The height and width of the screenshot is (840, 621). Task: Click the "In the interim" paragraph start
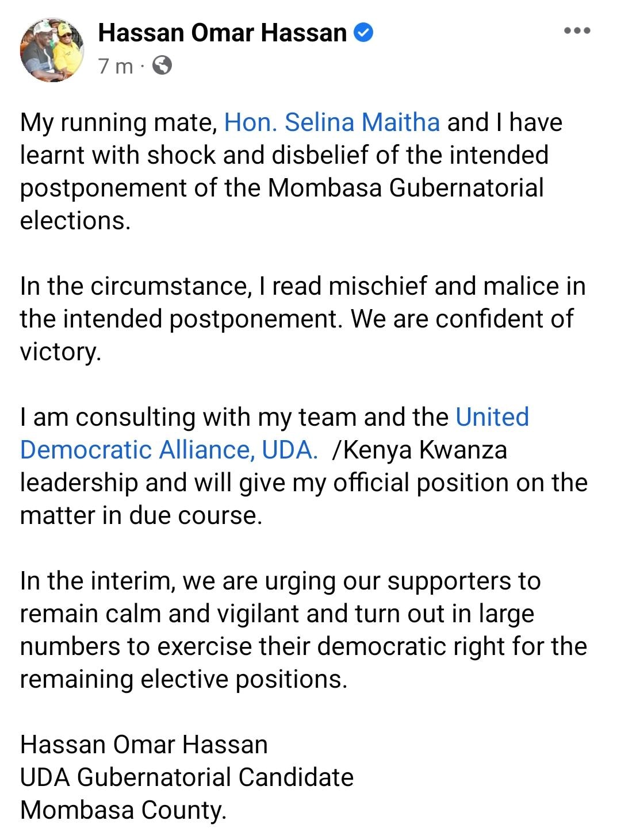(97, 581)
